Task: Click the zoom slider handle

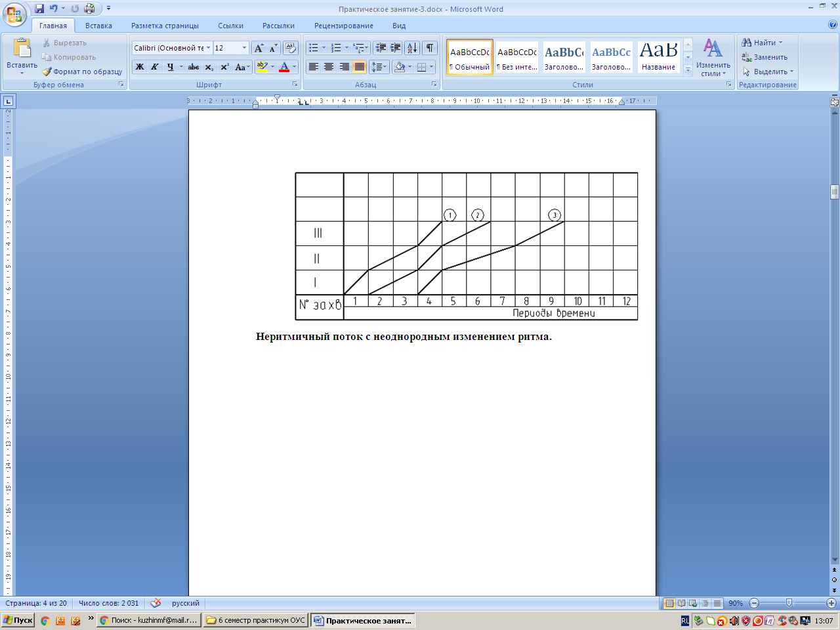Action: pos(789,603)
